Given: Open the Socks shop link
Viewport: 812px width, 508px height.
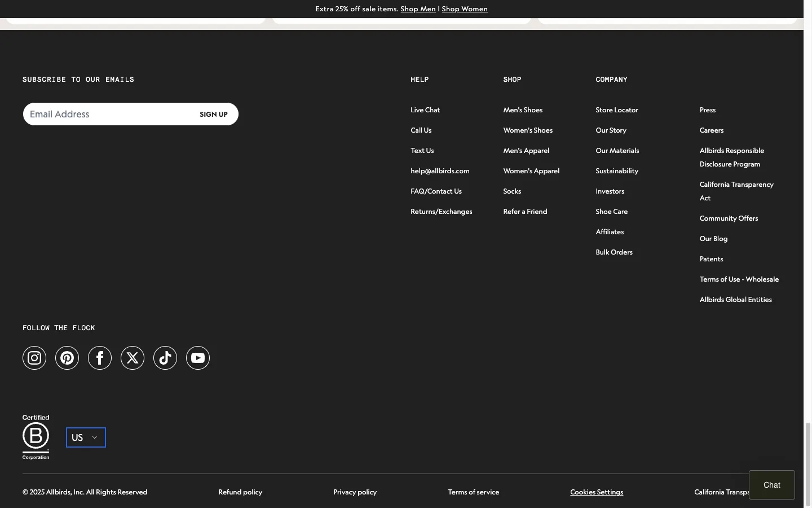Looking at the screenshot, I should tap(512, 191).
